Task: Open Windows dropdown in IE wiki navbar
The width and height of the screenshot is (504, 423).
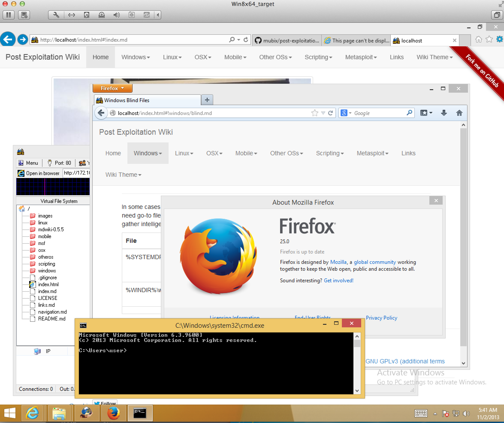Action: point(136,57)
